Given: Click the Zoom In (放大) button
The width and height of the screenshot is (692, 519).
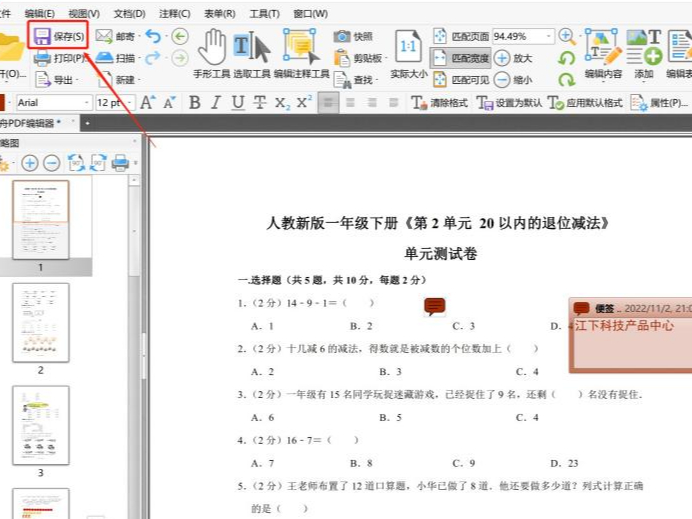Looking at the screenshot, I should [x=513, y=58].
